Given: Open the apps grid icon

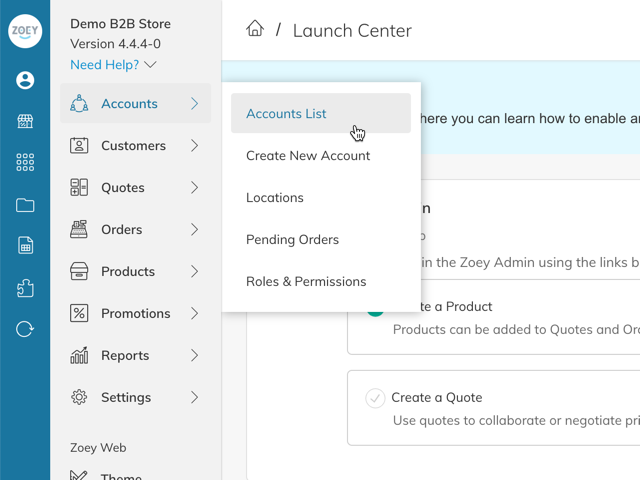Looking at the screenshot, I should pos(25,163).
